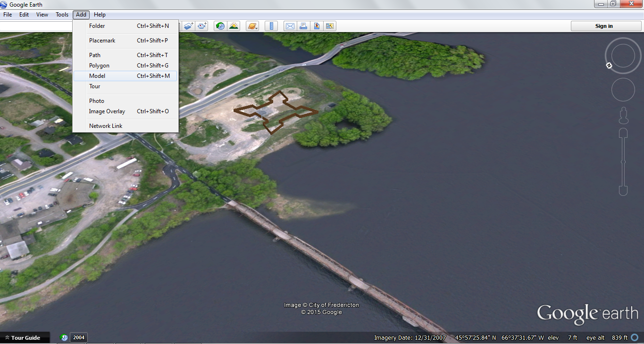Select Image Overlay in the Add menu
The height and width of the screenshot is (344, 644).
[107, 111]
